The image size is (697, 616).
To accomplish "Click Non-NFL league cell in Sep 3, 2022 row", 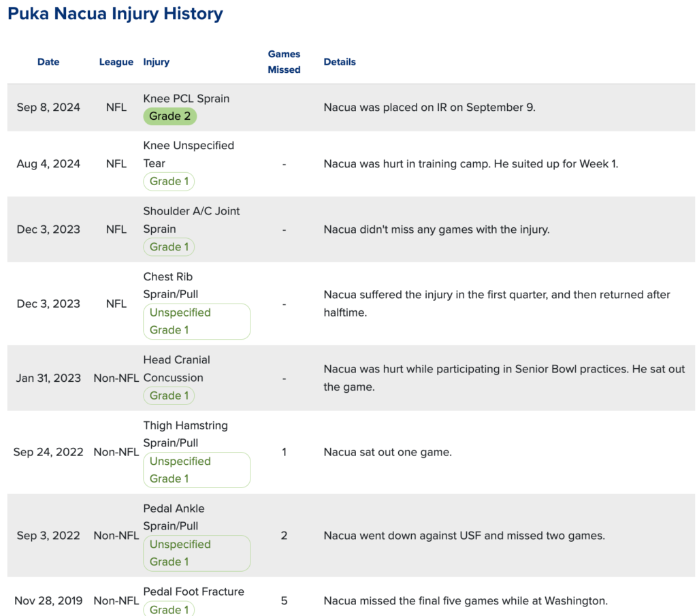I will click(x=116, y=536).
